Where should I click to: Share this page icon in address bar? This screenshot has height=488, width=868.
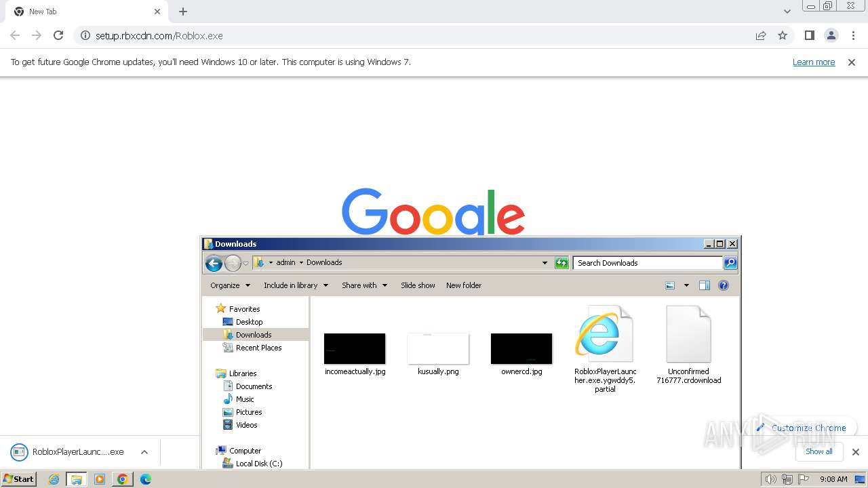(761, 35)
